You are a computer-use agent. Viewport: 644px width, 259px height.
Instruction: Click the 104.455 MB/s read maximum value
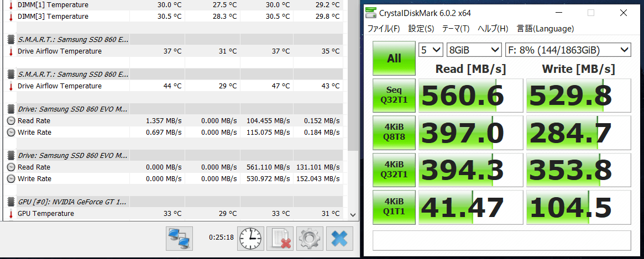click(x=268, y=121)
